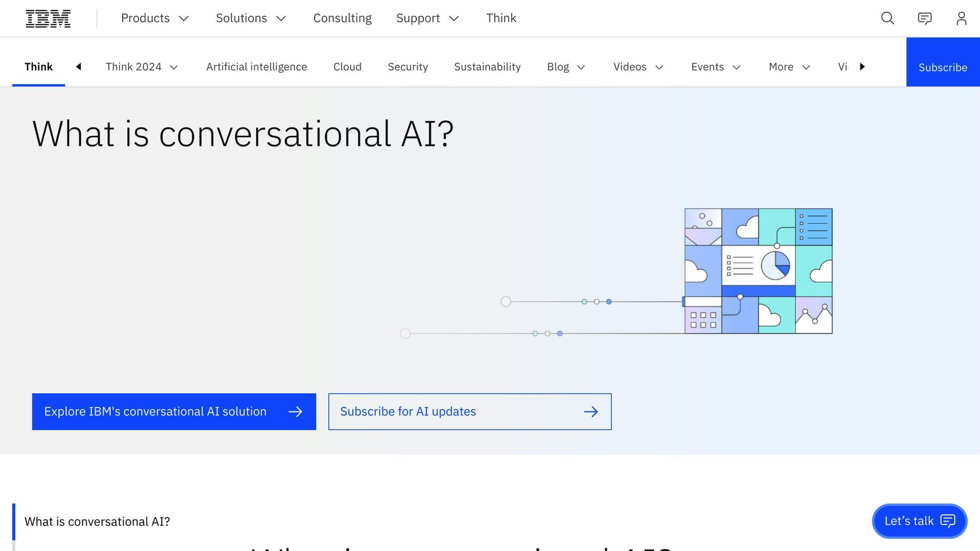Open the user account icon
The width and height of the screenshot is (980, 551).
click(962, 18)
